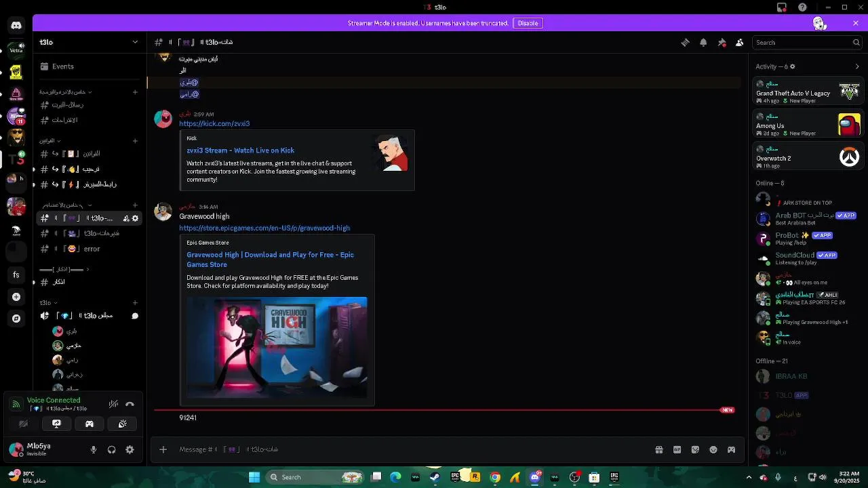Add a channel to the القوانين category
The height and width of the screenshot is (488, 868).
tap(135, 141)
